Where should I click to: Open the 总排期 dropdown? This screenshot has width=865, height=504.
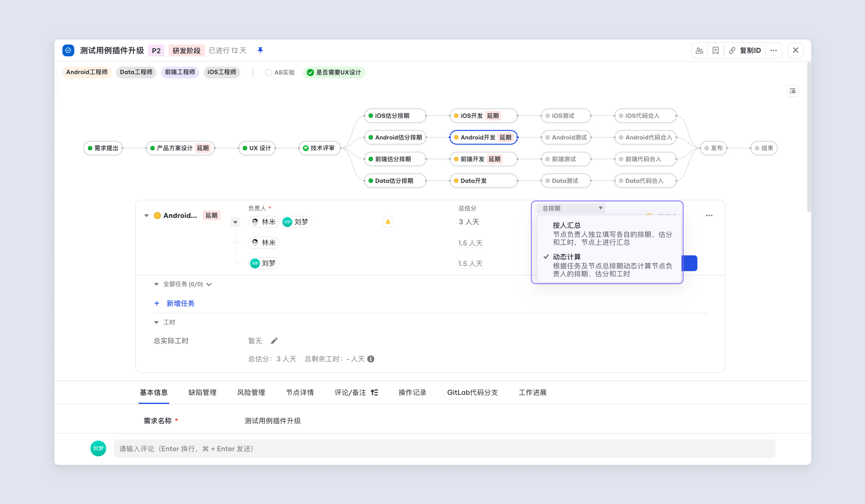(571, 208)
